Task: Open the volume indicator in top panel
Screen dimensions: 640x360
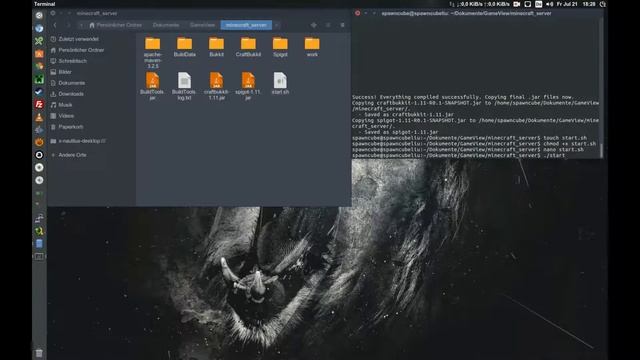Action: (x=549, y=4)
